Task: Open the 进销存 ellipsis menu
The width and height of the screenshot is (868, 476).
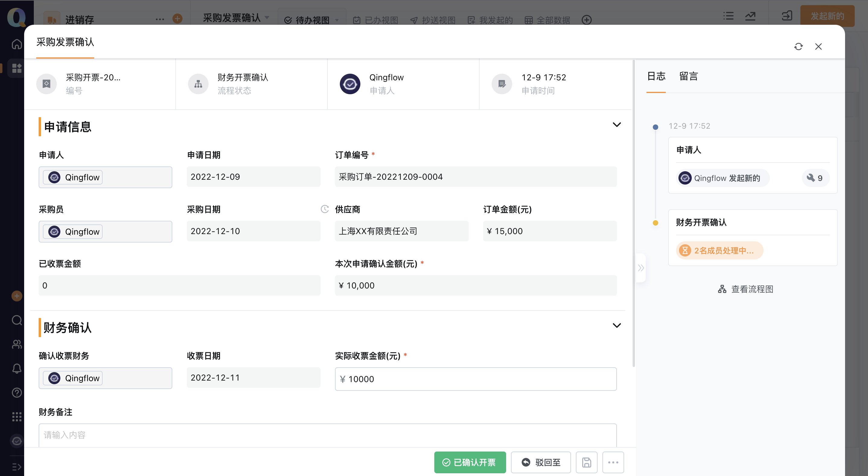Action: pyautogui.click(x=160, y=19)
